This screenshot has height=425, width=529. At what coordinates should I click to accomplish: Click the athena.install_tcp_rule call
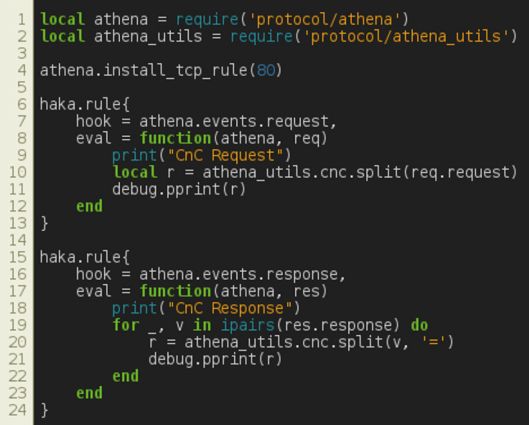161,71
